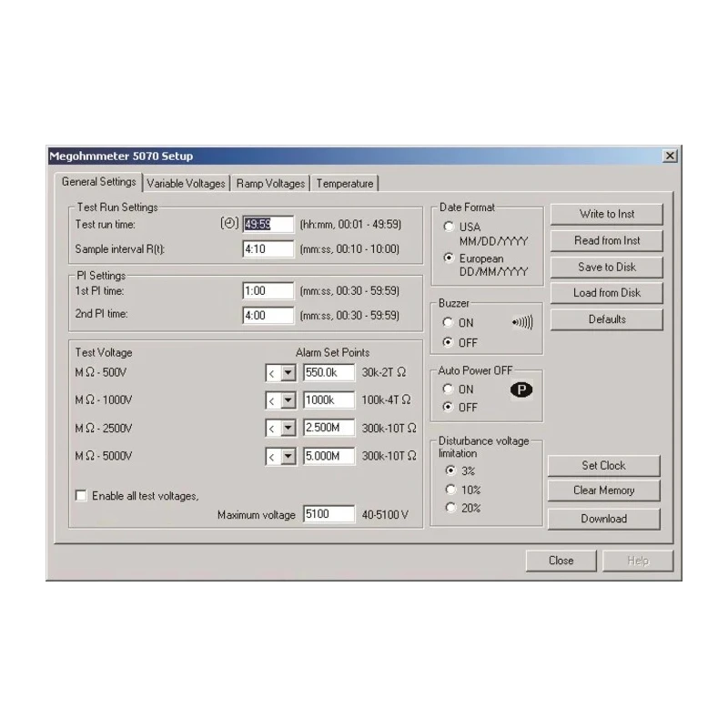Click the black P power icon
The image size is (728, 728).
pos(521,389)
